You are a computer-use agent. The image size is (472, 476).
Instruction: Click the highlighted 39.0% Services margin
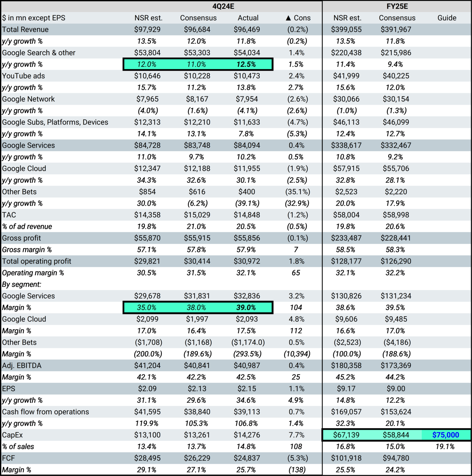[x=246, y=308]
